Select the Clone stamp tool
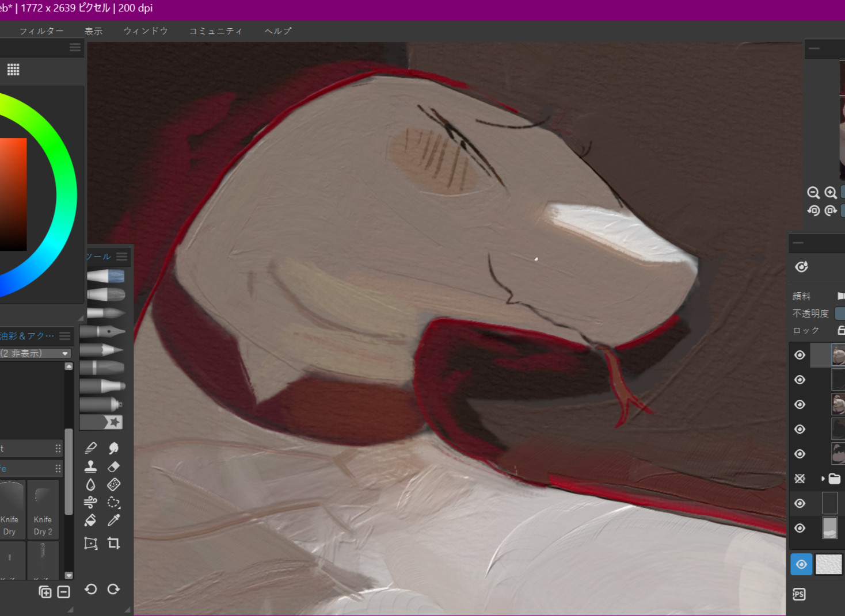 click(90, 466)
